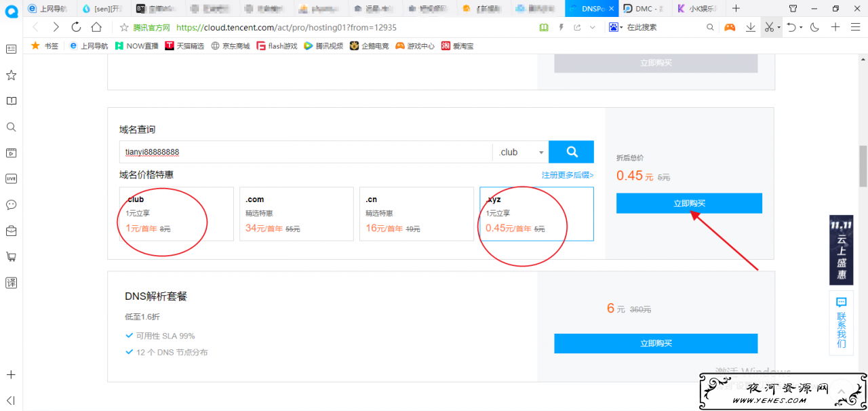Click 立即购买 for DNS解析套餐
Viewport: 868px width, 411px height.
click(656, 343)
